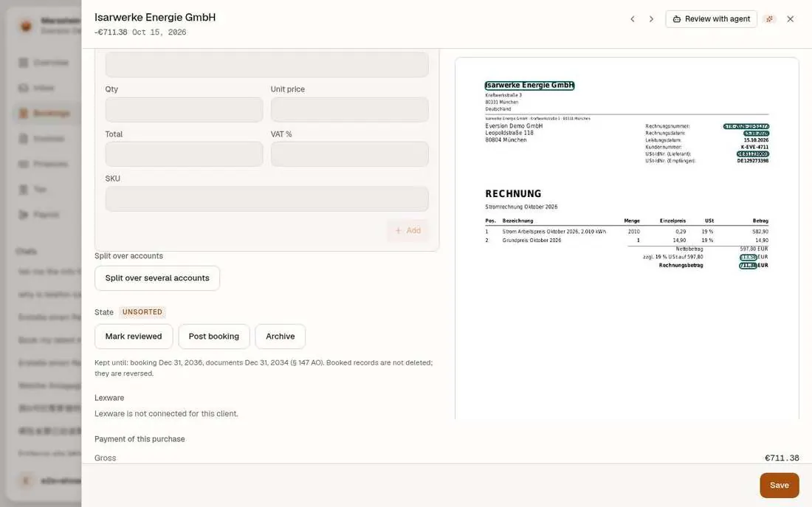Viewport: 812px width, 507px height.
Task: Archive this booking
Action: pos(281,337)
